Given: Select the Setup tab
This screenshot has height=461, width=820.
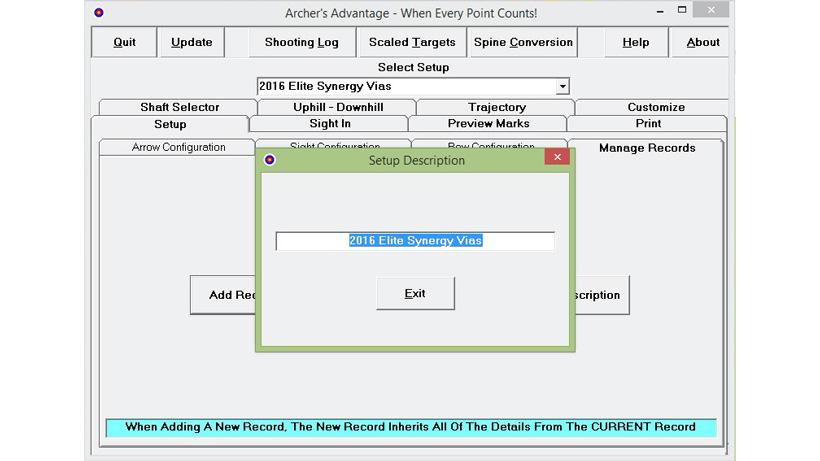Looking at the screenshot, I should coord(170,124).
